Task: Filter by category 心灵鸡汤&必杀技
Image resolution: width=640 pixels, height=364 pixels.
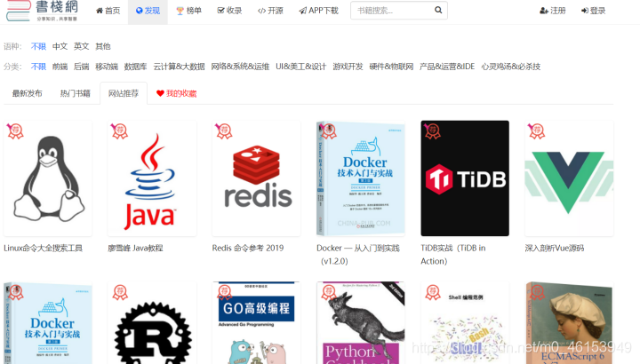Action: [510, 67]
